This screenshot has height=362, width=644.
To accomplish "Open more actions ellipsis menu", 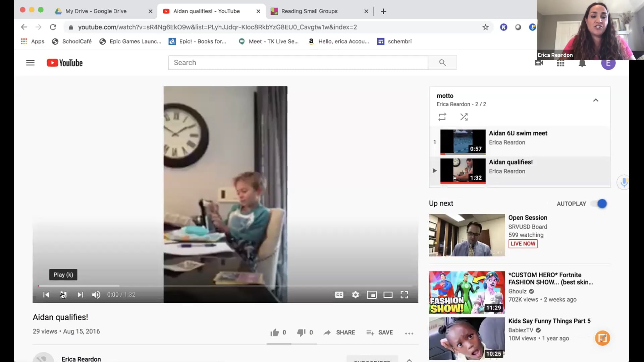I will (x=409, y=333).
